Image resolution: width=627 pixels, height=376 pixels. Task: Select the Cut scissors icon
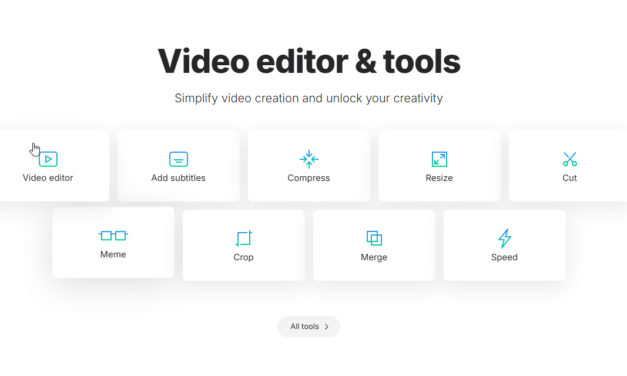(569, 159)
